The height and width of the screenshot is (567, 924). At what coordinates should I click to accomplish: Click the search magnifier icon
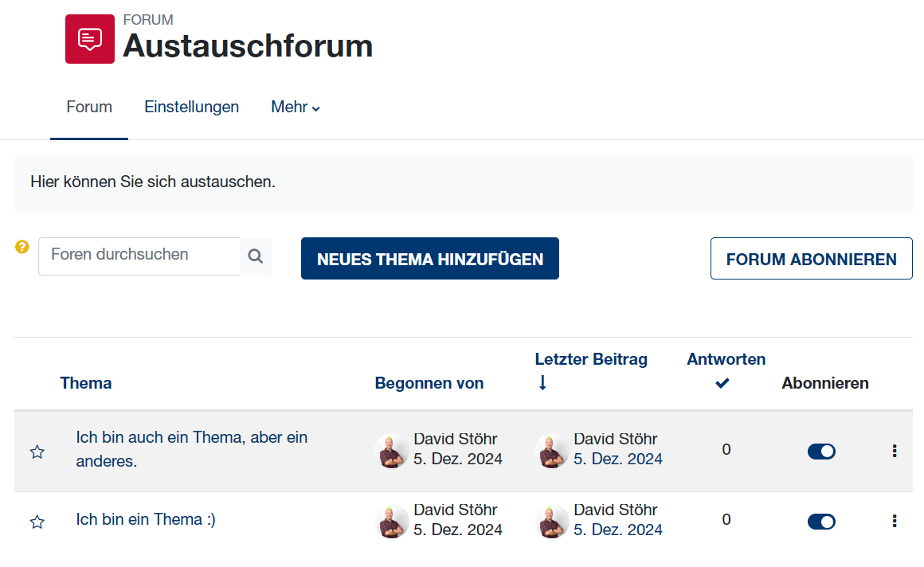click(x=255, y=256)
